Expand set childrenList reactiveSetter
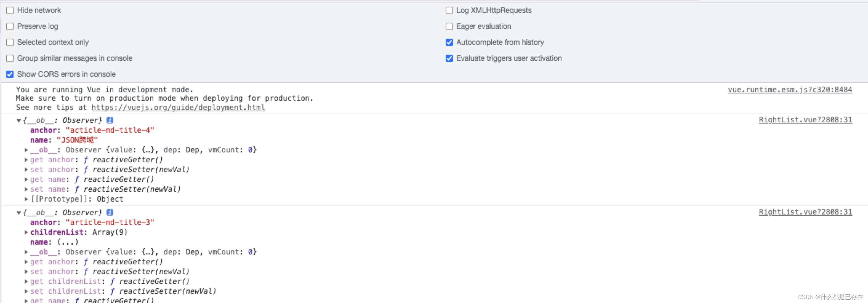Viewport: 868px width, 303px height. pos(26,291)
